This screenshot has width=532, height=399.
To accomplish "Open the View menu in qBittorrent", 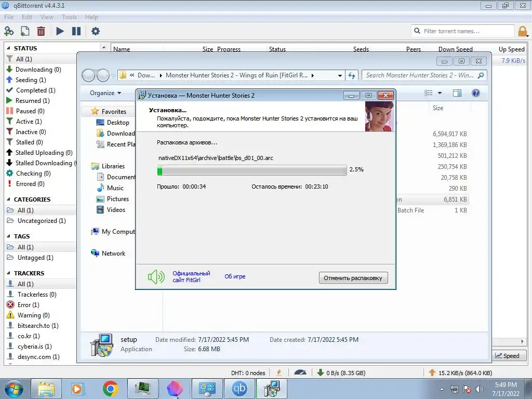I will tap(47, 17).
